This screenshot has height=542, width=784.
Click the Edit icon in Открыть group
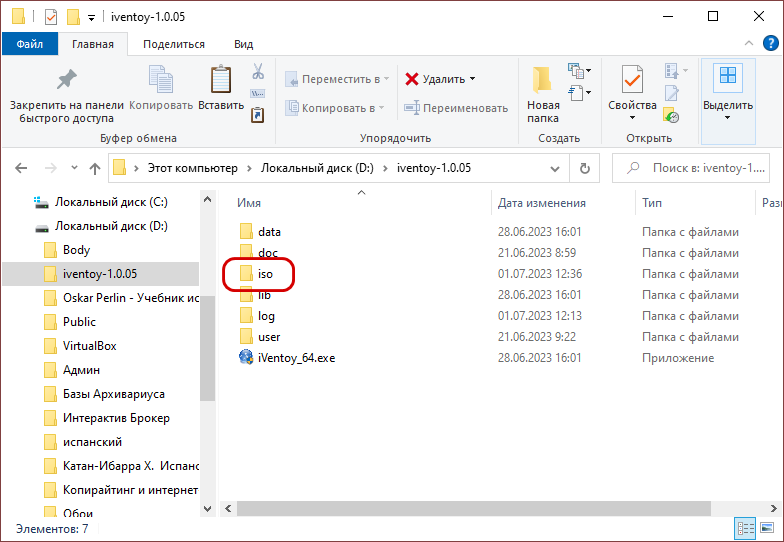pyautogui.click(x=672, y=93)
